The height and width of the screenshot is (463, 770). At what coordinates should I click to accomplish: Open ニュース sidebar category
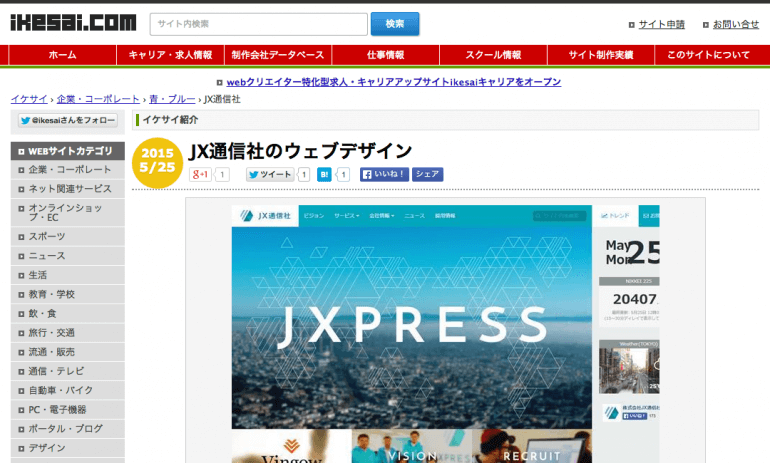point(68,256)
